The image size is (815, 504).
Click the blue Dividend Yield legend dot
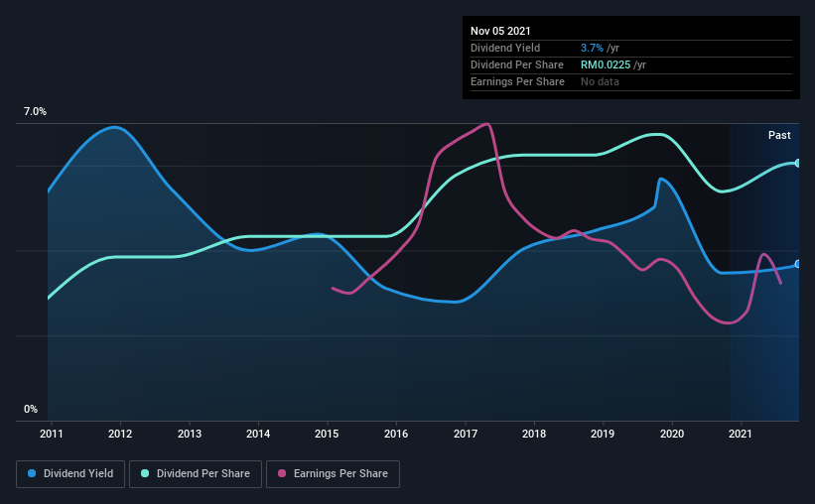pos(32,473)
